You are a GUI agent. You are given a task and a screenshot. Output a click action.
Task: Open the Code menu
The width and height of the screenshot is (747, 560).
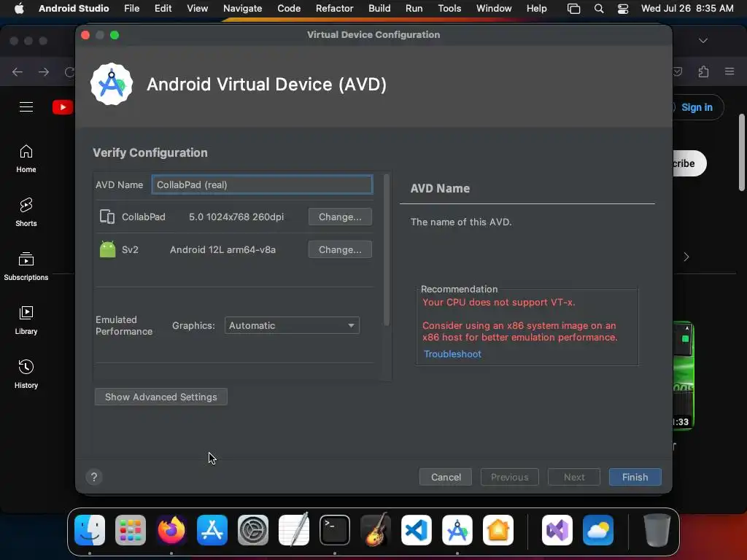(289, 8)
